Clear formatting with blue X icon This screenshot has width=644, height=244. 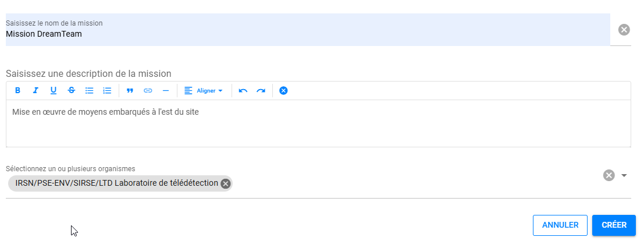[283, 90]
